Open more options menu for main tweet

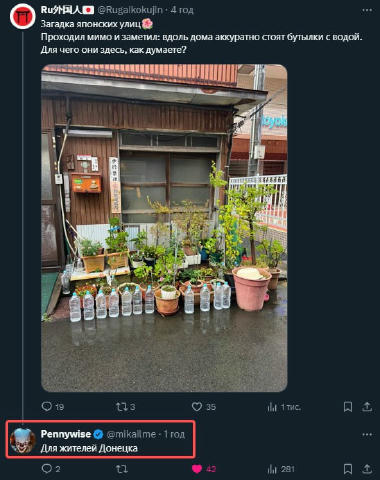[x=367, y=10]
